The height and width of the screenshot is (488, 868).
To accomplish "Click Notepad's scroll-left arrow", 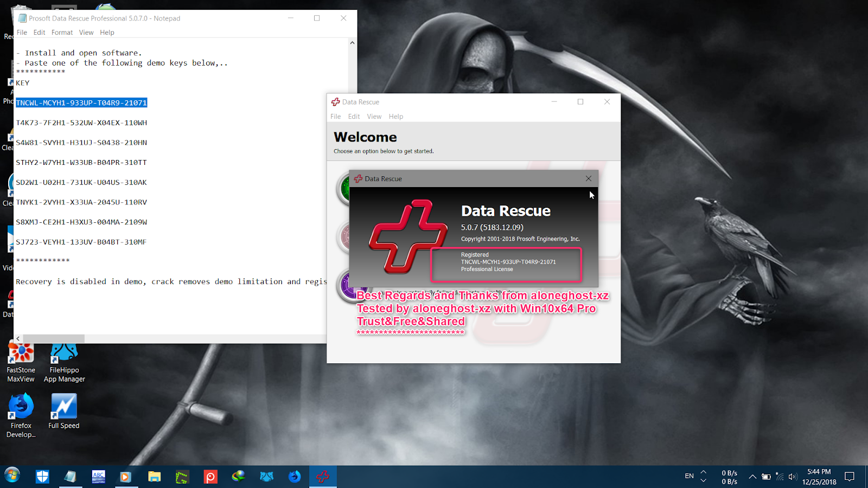I will [18, 338].
